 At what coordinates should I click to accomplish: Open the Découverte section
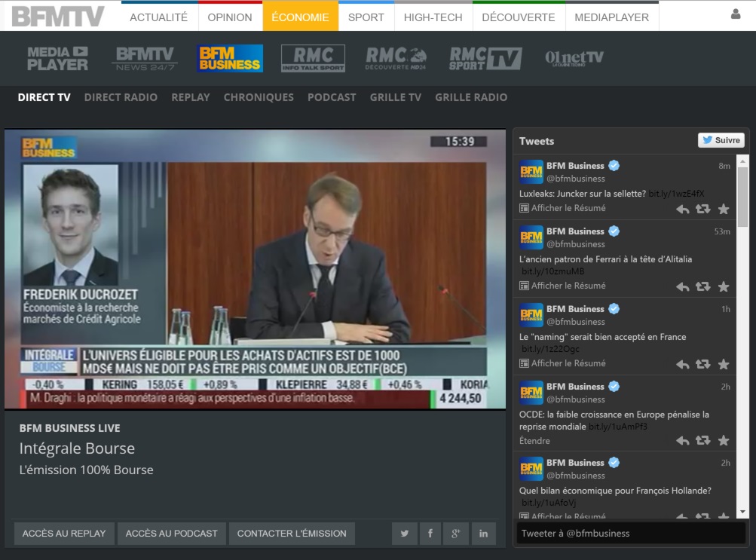(x=519, y=17)
